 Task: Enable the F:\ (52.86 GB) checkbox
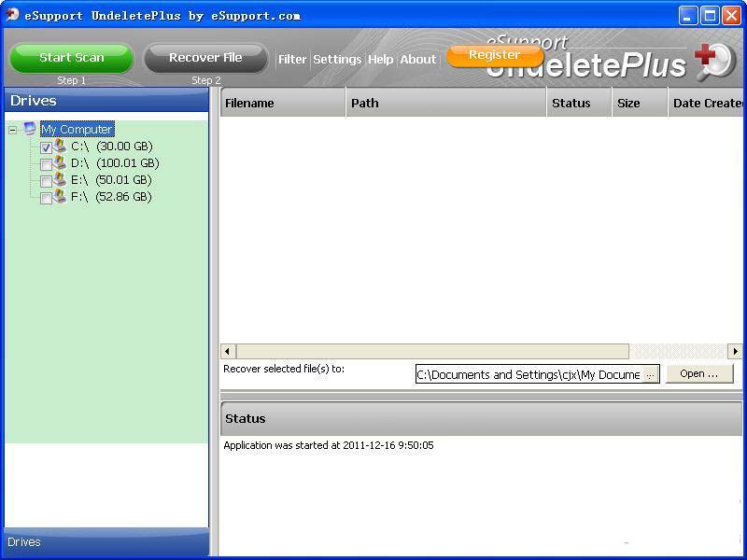coord(46,198)
